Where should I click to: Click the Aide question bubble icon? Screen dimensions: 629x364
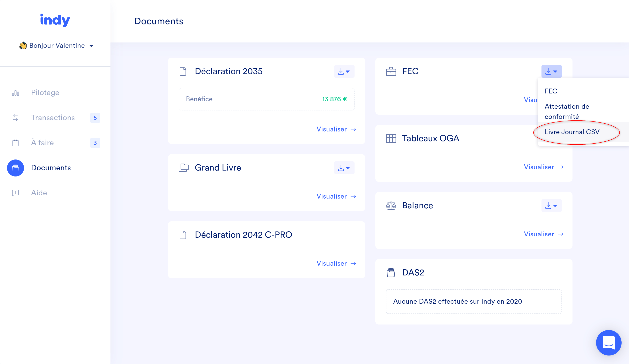(x=16, y=193)
